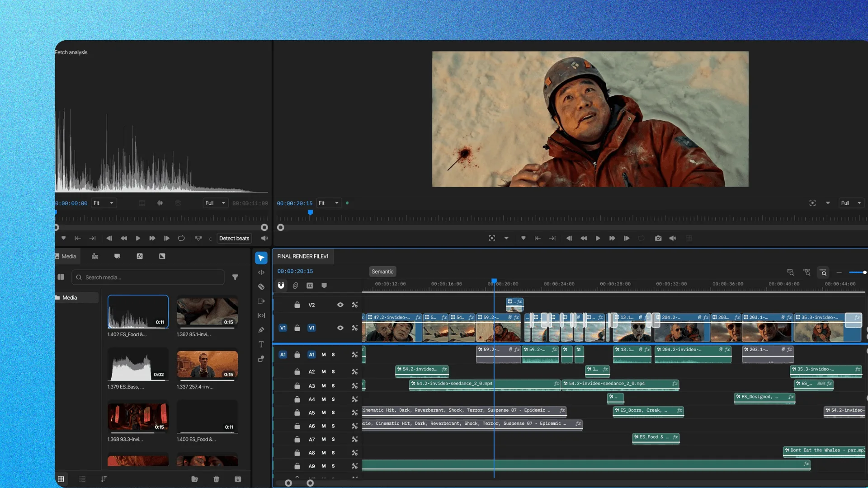This screenshot has height=488, width=868.
Task: Mute source monitor with speaker icon
Action: [264, 239]
